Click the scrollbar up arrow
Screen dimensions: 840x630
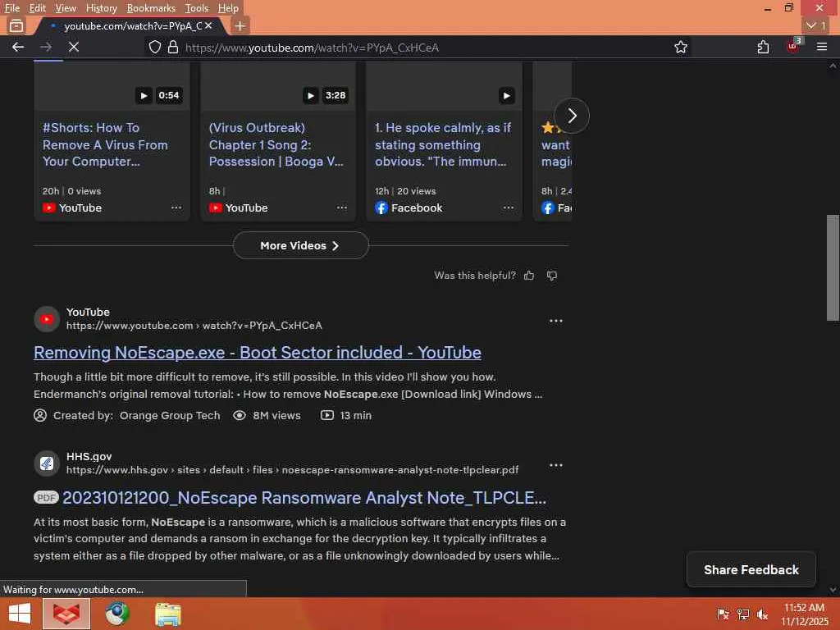tap(833, 66)
